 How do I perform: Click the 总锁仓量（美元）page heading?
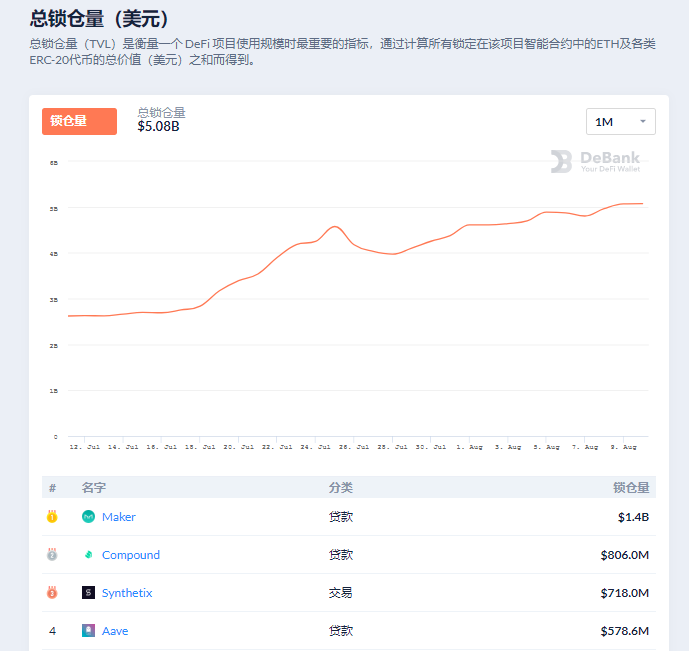pyautogui.click(x=99, y=18)
